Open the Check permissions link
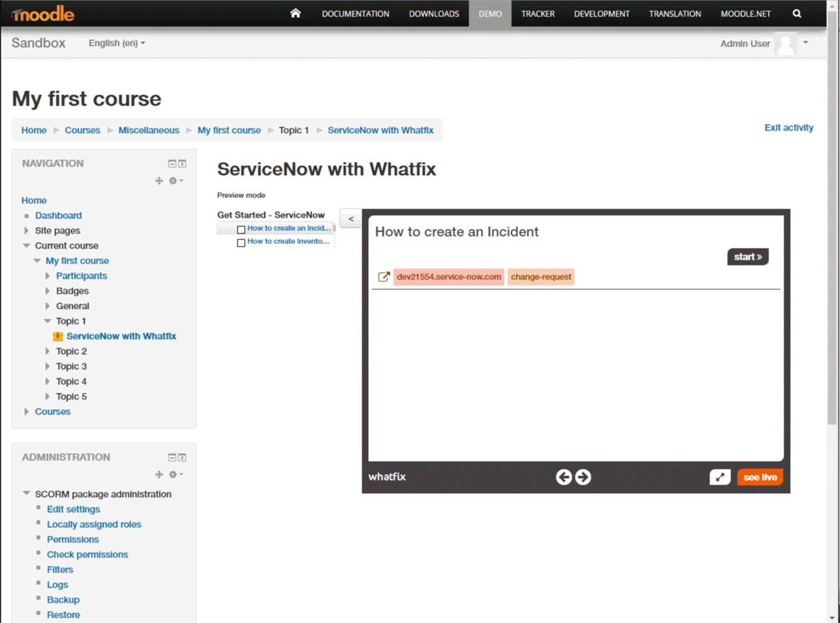The width and height of the screenshot is (840, 623). (x=87, y=555)
